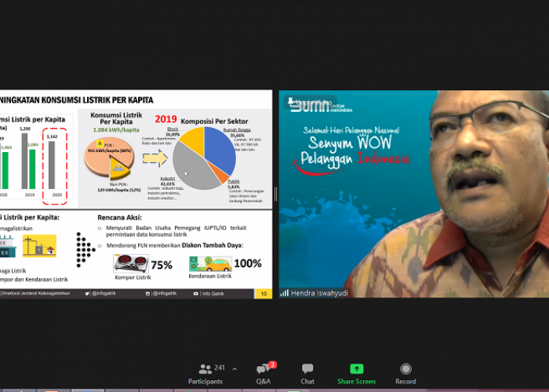Viewport: 549px width, 392px height.
Task: Start recording with the Record button
Action: coord(405,373)
